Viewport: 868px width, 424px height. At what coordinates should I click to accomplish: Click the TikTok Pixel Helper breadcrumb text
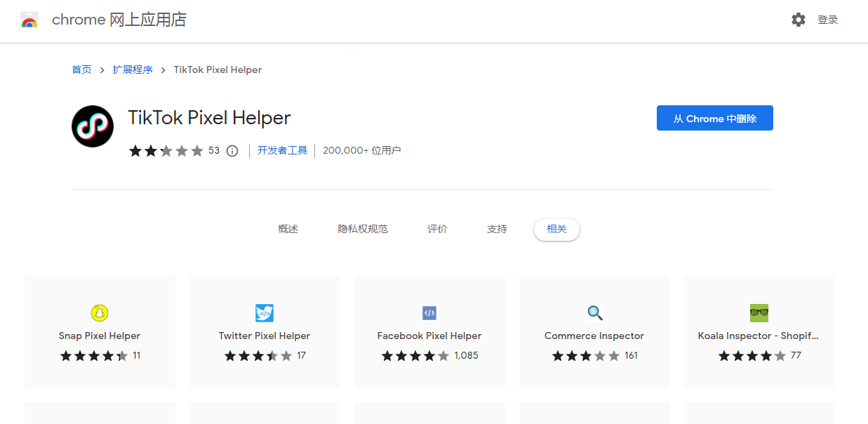218,70
